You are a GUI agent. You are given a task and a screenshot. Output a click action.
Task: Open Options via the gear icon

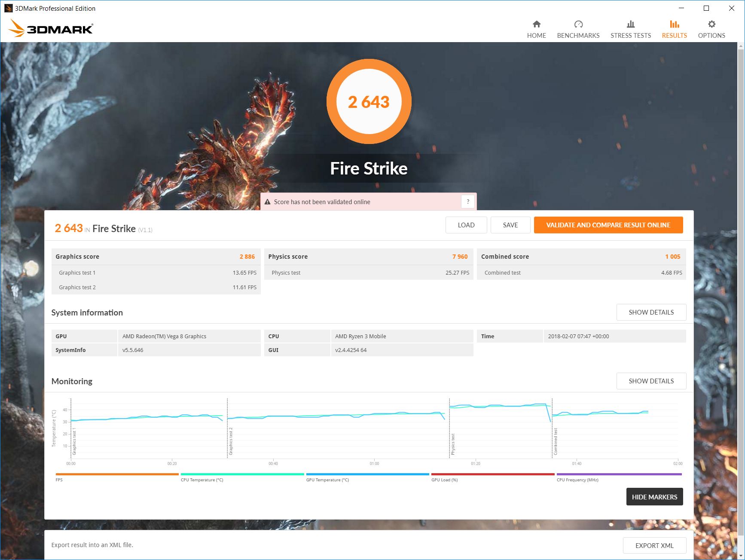point(712,24)
